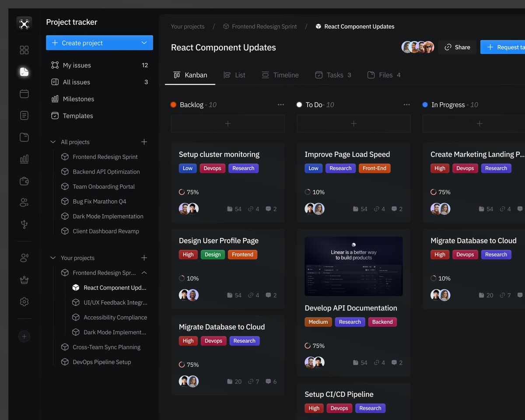The height and width of the screenshot is (420, 525).
Task: Open the Create project dropdown arrow
Action: (x=144, y=43)
